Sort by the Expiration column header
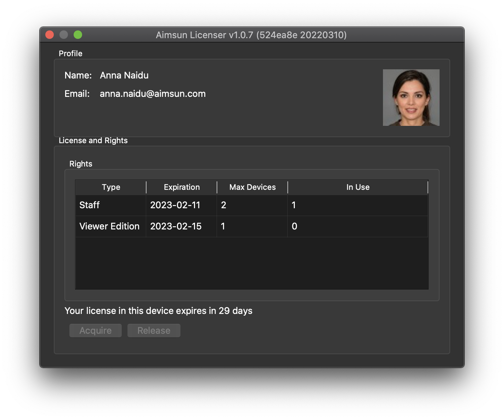This screenshot has height=420, width=504. click(x=182, y=187)
